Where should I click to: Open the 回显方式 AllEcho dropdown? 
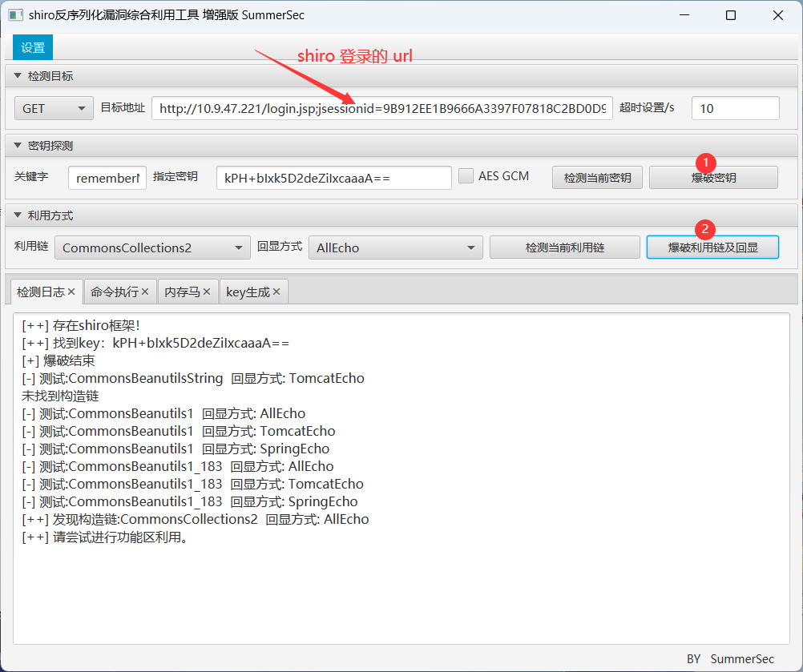tap(395, 247)
